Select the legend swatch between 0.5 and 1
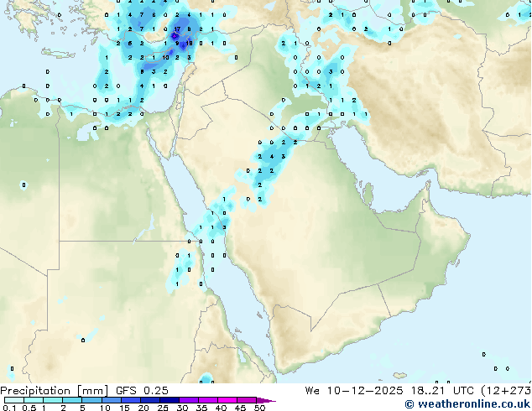This screenshot has height=411, width=532. pyautogui.click(x=34, y=400)
